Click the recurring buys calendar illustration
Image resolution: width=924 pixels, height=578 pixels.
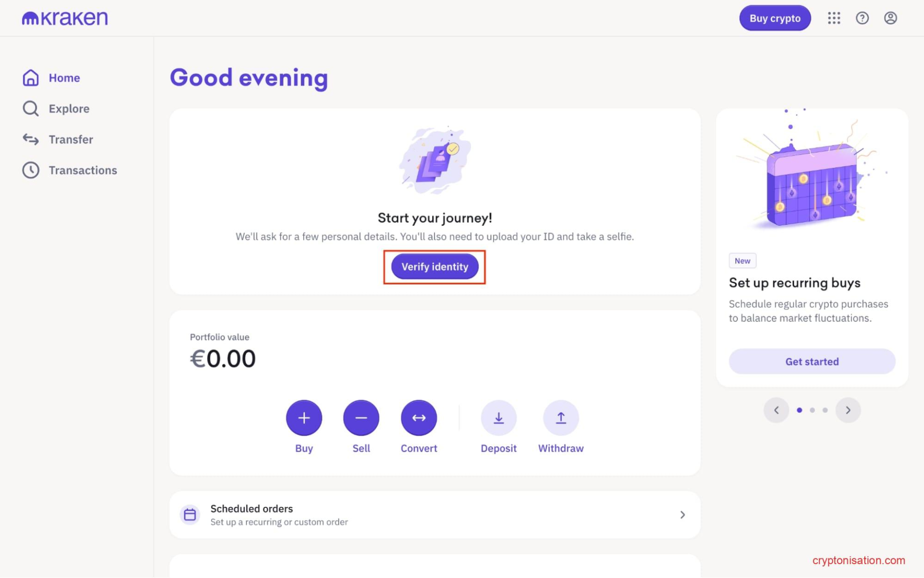coord(811,185)
